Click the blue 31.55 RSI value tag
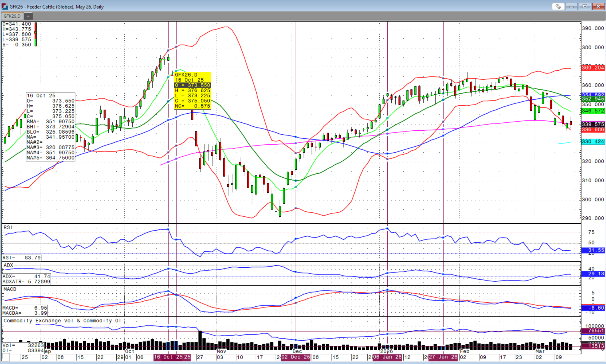 tap(593, 250)
